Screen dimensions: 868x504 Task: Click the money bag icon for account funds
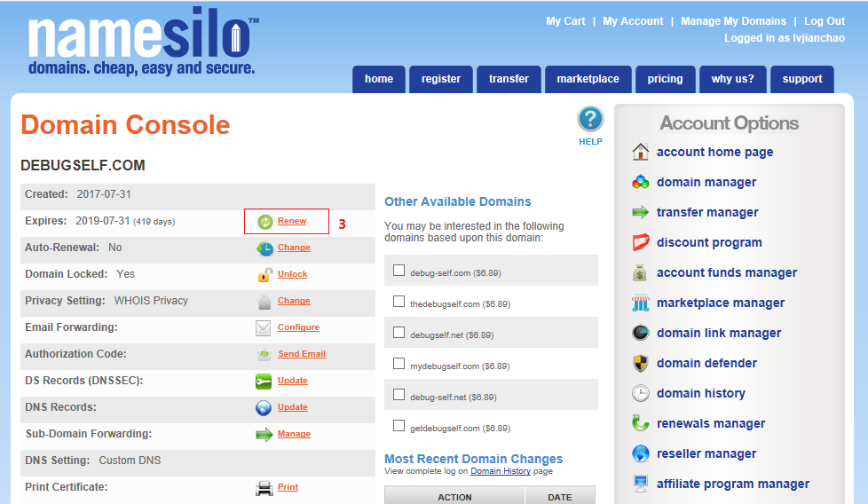[x=640, y=272]
